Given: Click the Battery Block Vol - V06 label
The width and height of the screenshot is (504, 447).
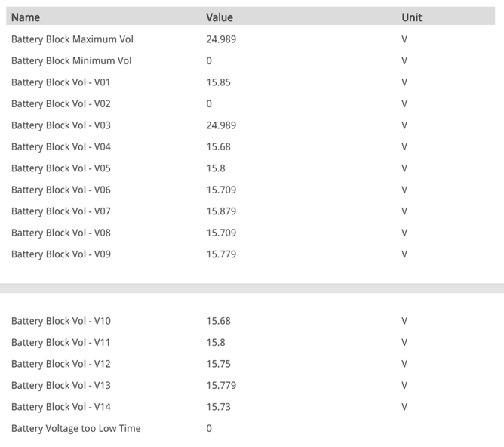Looking at the screenshot, I should click(x=61, y=190).
